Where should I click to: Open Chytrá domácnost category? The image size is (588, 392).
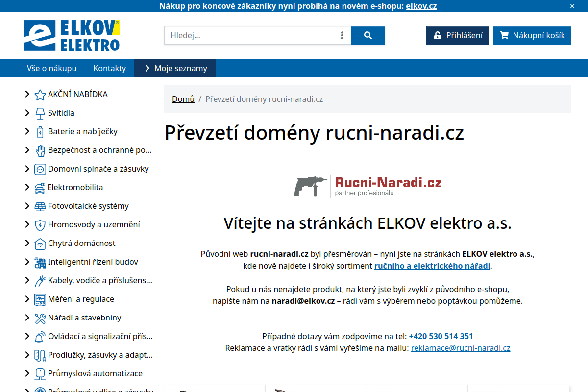(82, 243)
